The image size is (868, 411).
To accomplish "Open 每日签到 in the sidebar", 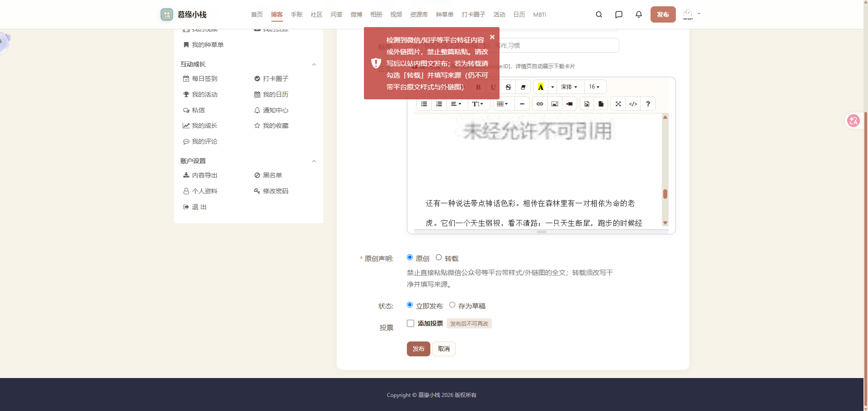I will tap(200, 79).
